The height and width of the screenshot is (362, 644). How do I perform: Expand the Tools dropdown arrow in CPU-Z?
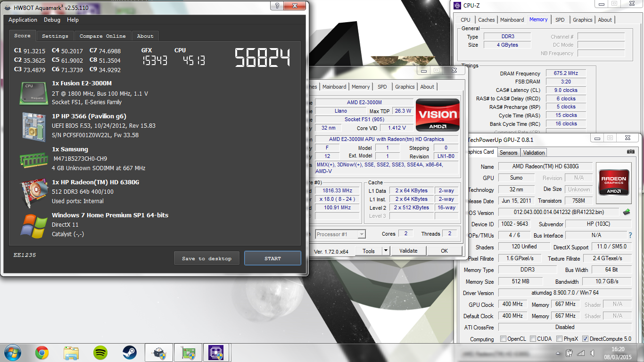[x=386, y=251]
